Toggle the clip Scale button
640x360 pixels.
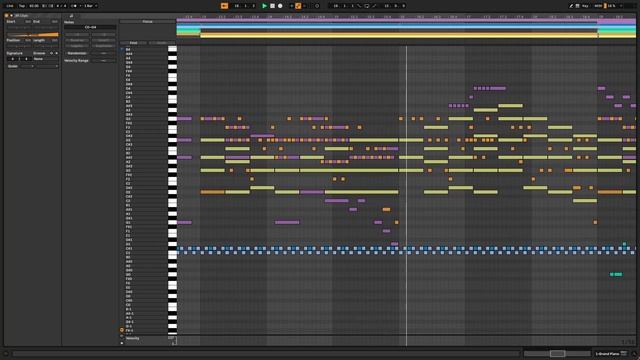click(13, 66)
